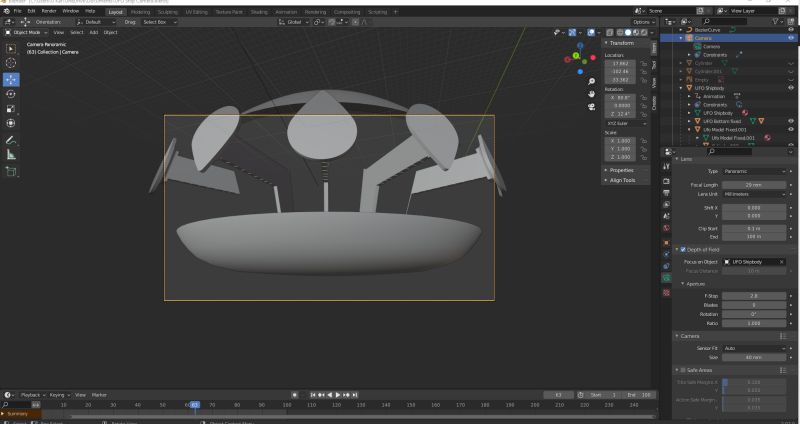Open the Object properties tab icon

(666, 243)
